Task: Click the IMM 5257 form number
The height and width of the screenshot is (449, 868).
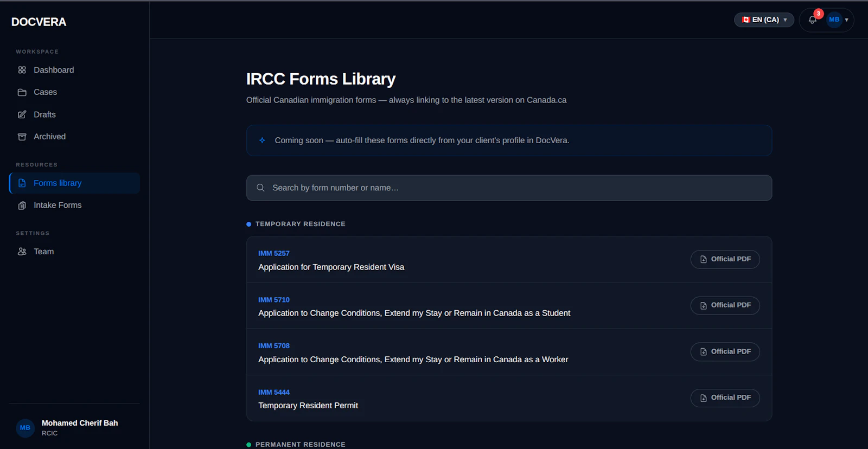Action: [x=274, y=253]
